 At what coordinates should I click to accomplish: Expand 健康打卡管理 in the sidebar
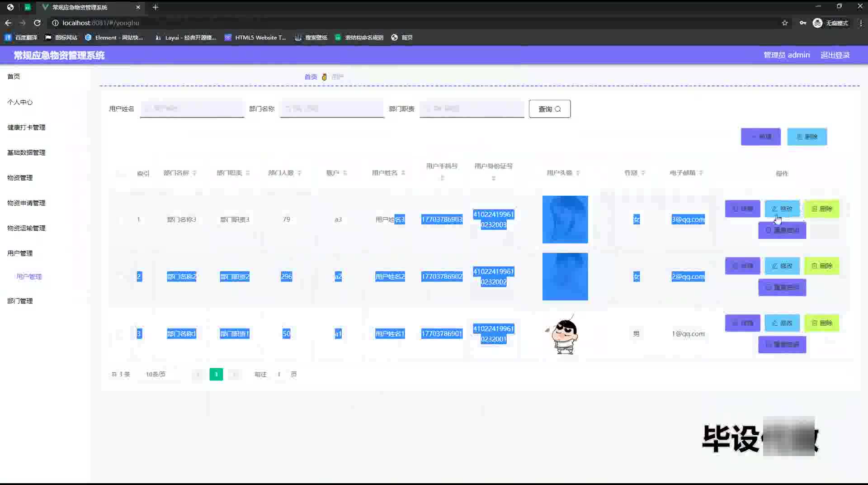pos(26,128)
